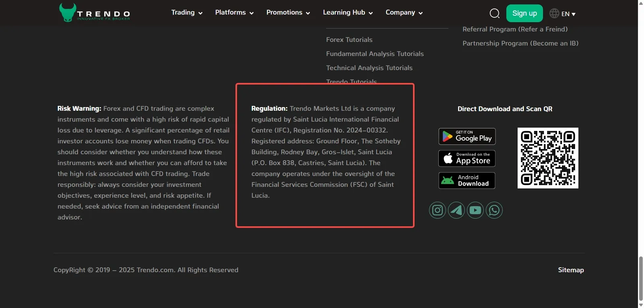Open the Telegram social icon
644x308 pixels.
click(x=456, y=210)
